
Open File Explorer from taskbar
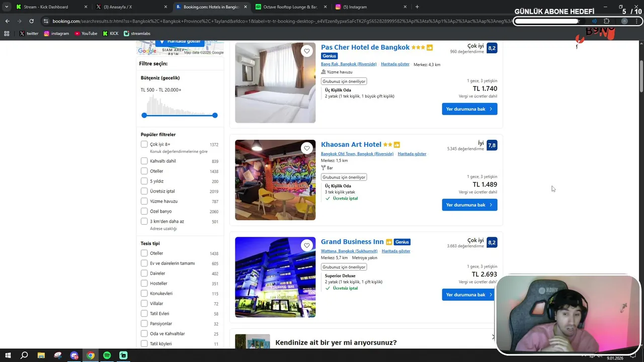[x=41, y=355]
